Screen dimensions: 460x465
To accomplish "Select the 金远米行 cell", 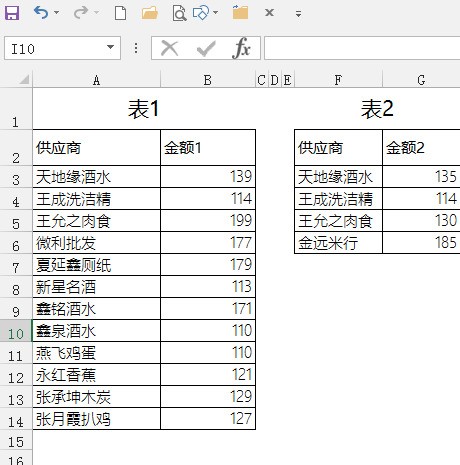I will coord(338,243).
